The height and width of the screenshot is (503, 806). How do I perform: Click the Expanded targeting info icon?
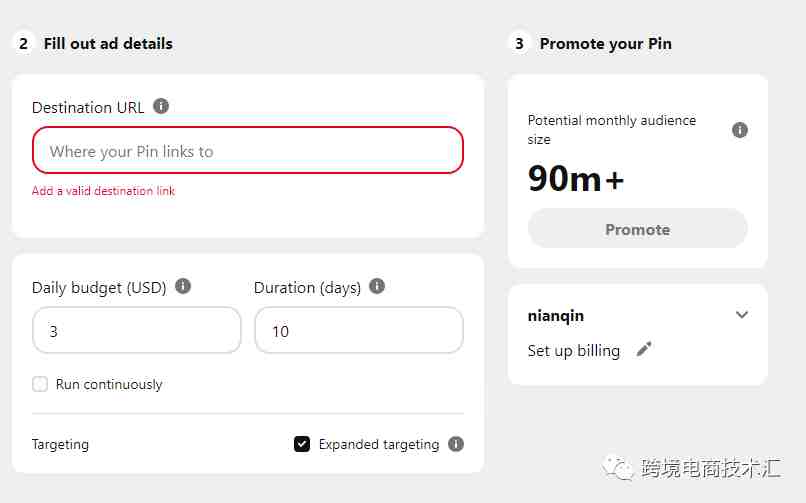point(455,444)
